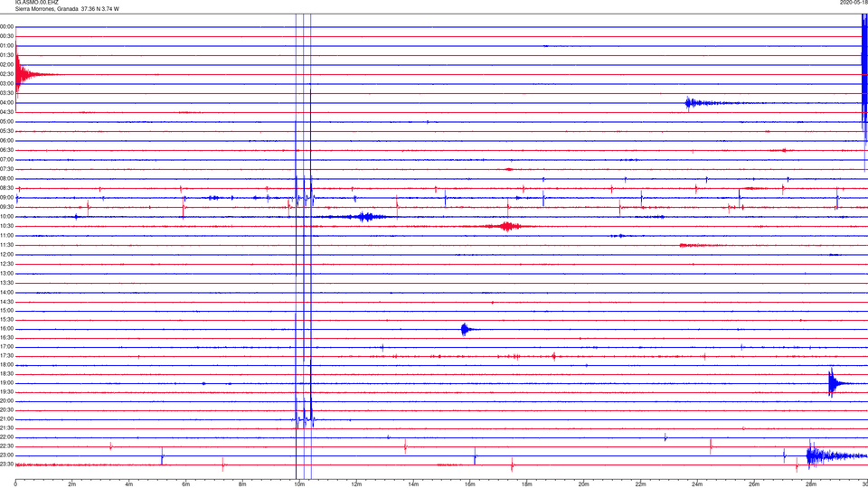The height and width of the screenshot is (488, 868).
Task: Select the 10:00 trace time label
Action: coord(6,216)
